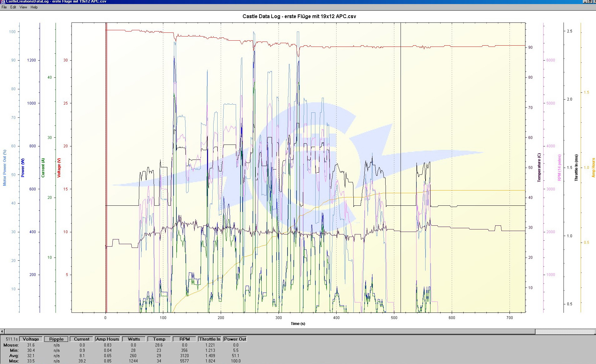Toggle the Throttle In series button
The image size is (596, 364).
tap(210, 339)
